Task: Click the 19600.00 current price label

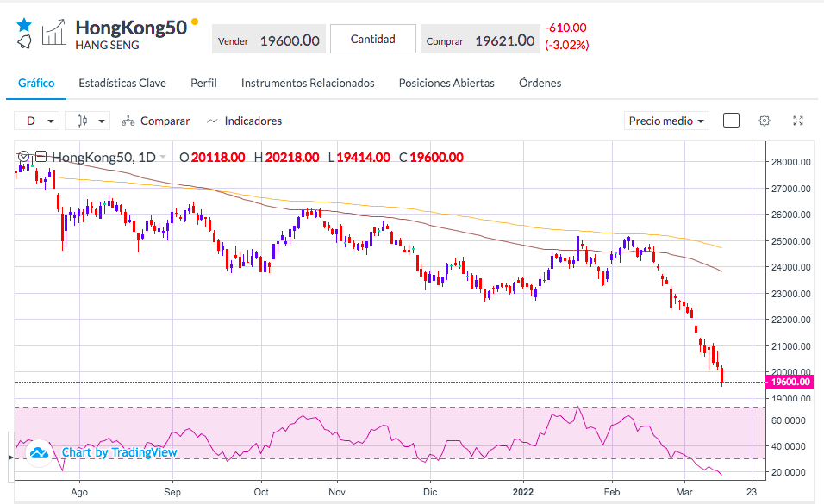Action: 790,382
